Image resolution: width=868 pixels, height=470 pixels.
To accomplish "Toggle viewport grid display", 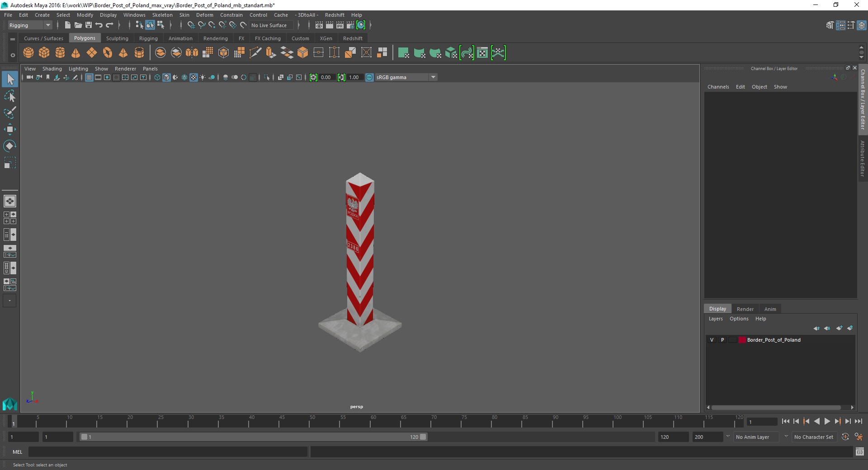I will tap(89, 77).
